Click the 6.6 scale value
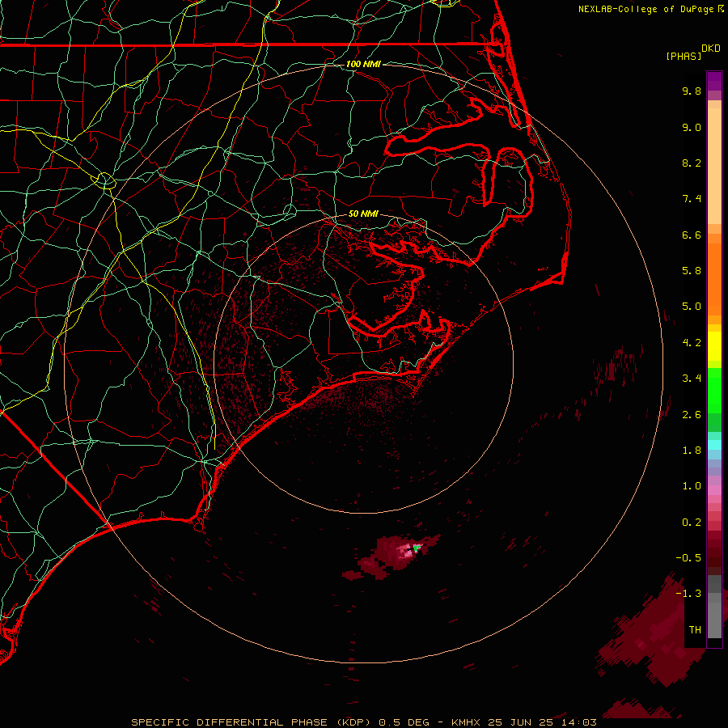The width and height of the screenshot is (728, 728). coord(692,235)
